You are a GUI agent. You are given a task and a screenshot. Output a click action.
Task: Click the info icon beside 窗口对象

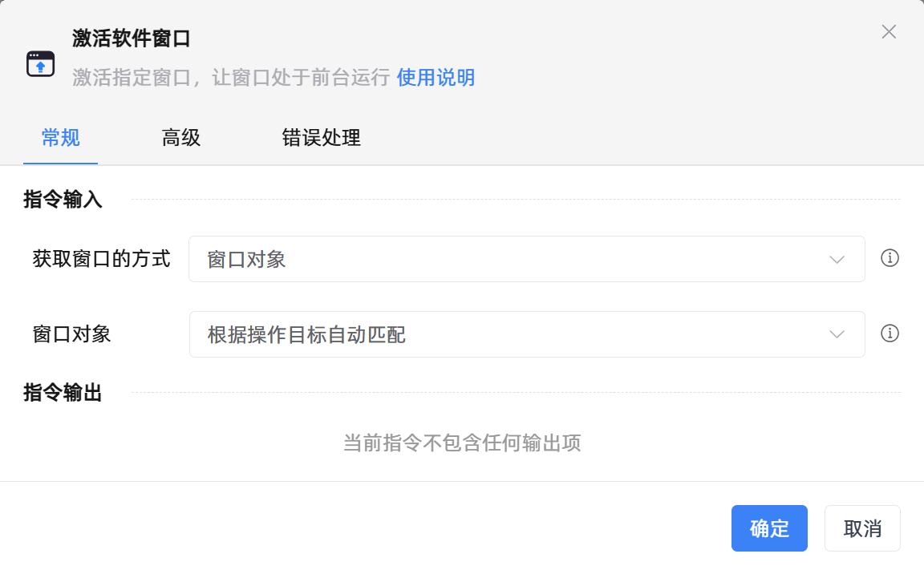tap(890, 333)
